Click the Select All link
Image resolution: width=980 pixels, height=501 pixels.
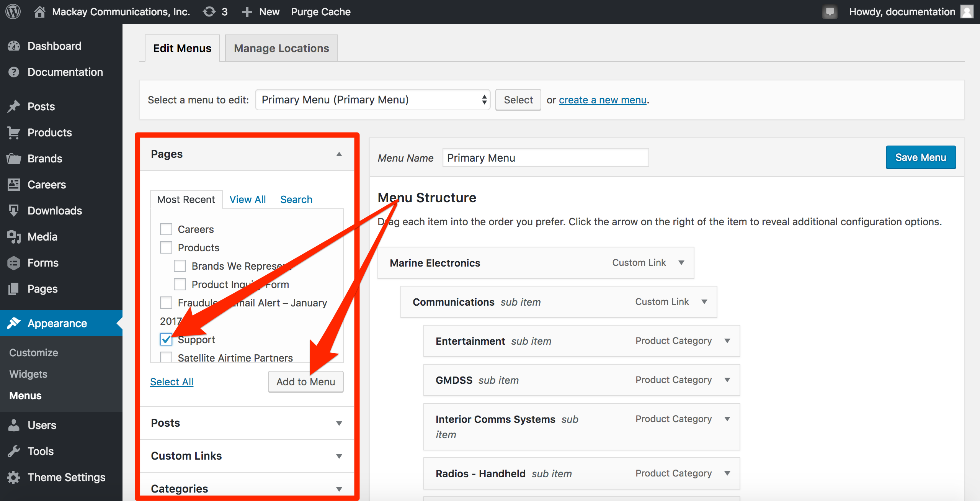coord(172,382)
